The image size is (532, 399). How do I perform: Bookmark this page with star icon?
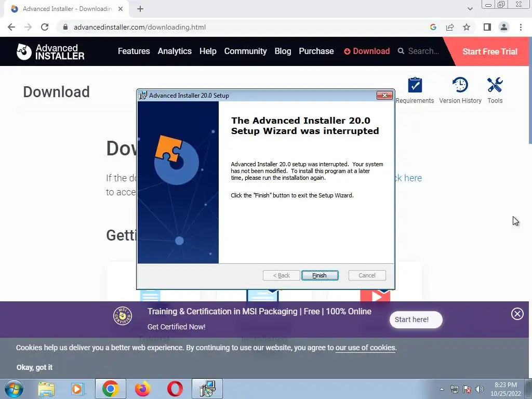pos(467,27)
